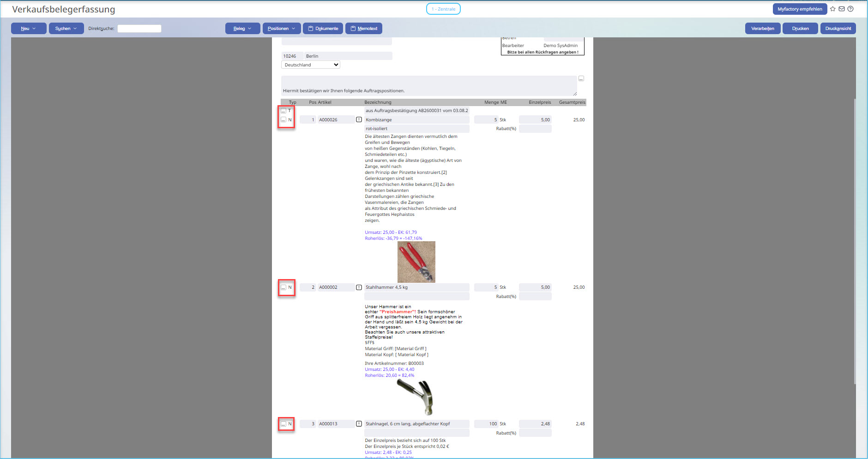Expand the Deutschland country dropdown
868x459 pixels.
coord(311,65)
